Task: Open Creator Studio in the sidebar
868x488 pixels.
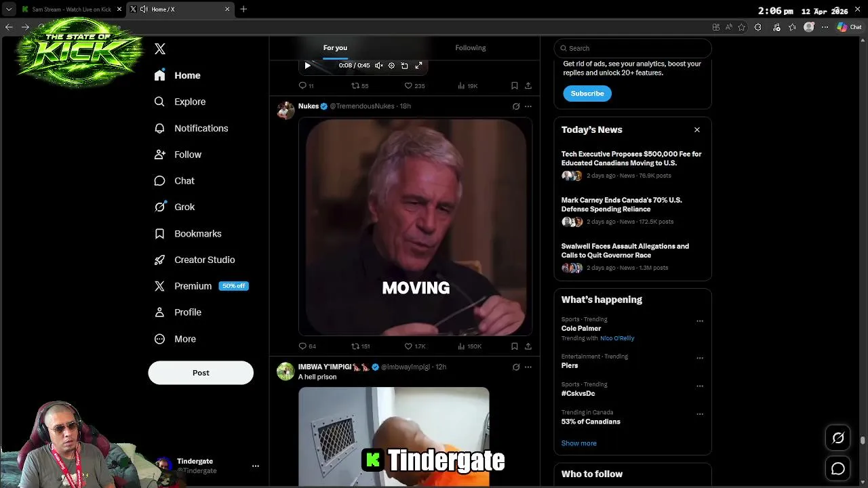Action: point(195,260)
